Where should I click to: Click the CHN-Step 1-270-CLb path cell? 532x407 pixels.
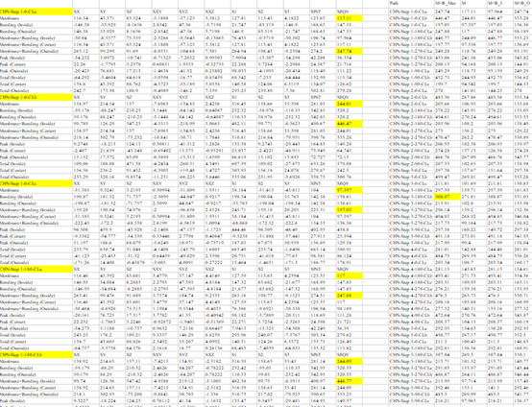pyautogui.click(x=411, y=58)
